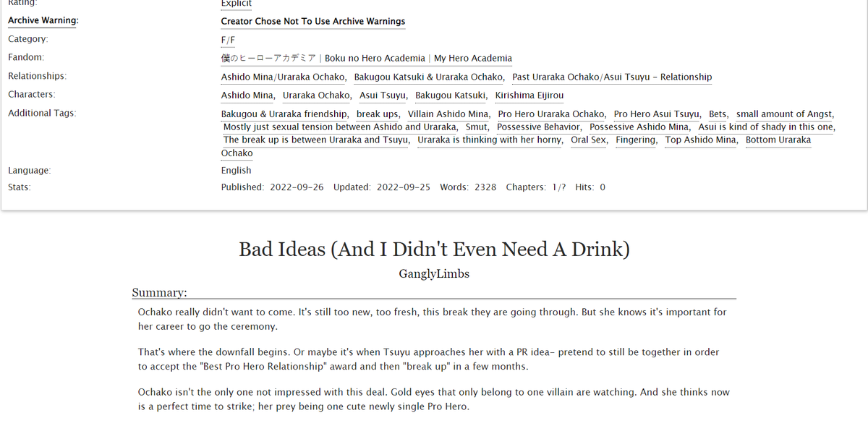Select the Uraraka Ochako character tag
The image size is (868, 426).
click(x=317, y=95)
